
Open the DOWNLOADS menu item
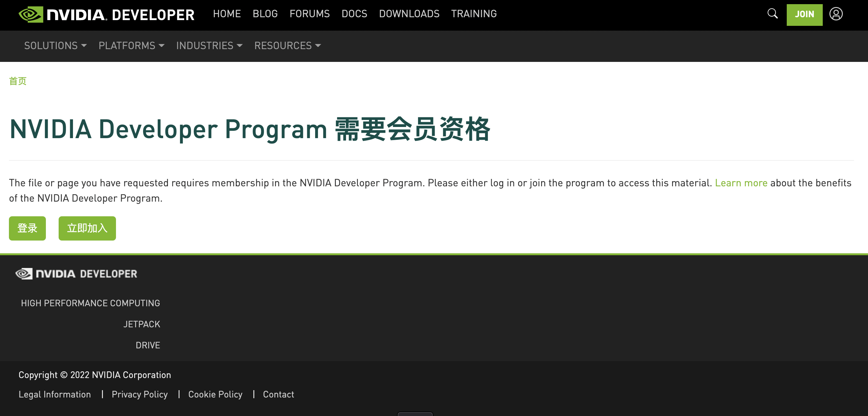click(x=409, y=14)
